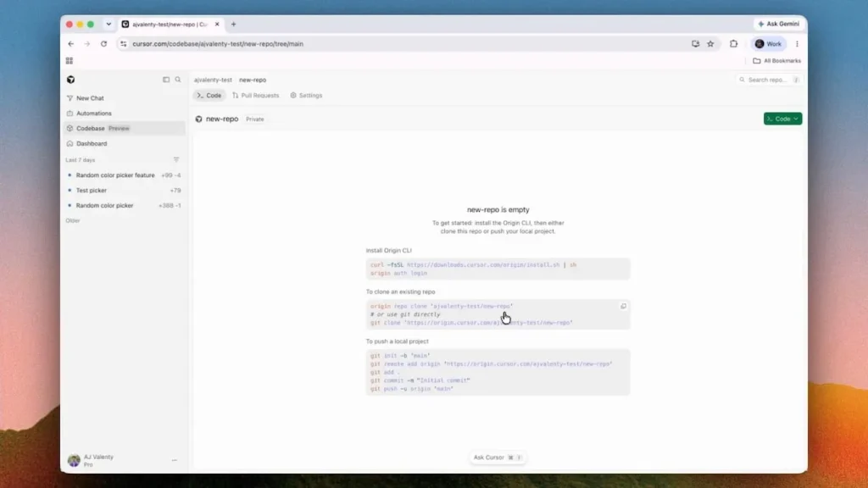Open a new browser tab
The height and width of the screenshot is (488, 868).
234,25
